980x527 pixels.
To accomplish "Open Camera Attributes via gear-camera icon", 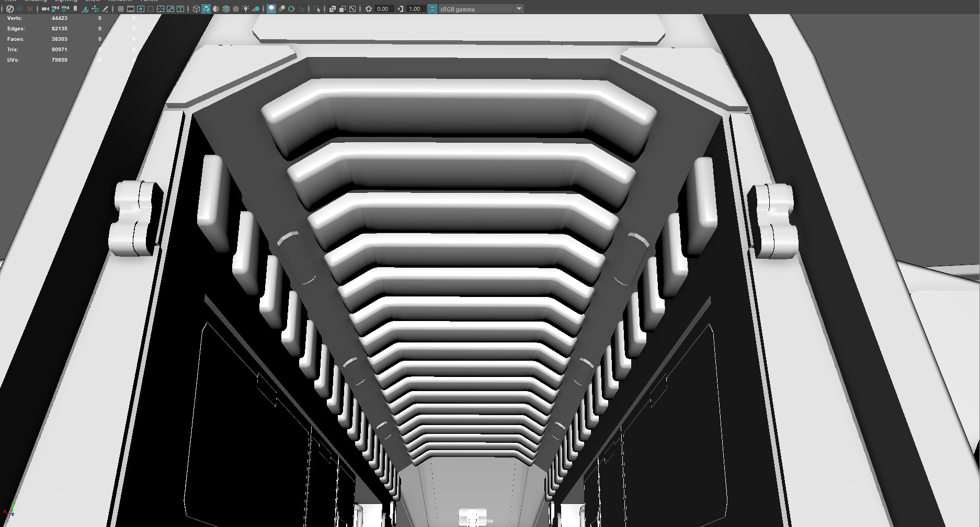I will [x=65, y=9].
